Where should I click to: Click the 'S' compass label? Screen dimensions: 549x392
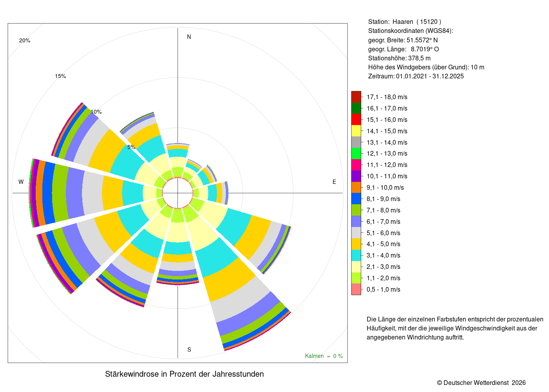(189, 350)
